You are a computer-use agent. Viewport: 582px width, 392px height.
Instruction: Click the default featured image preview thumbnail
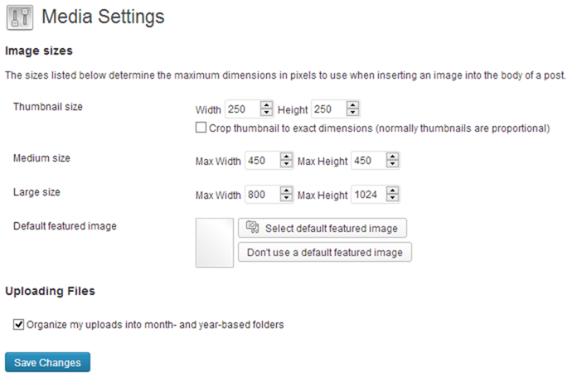click(x=215, y=243)
